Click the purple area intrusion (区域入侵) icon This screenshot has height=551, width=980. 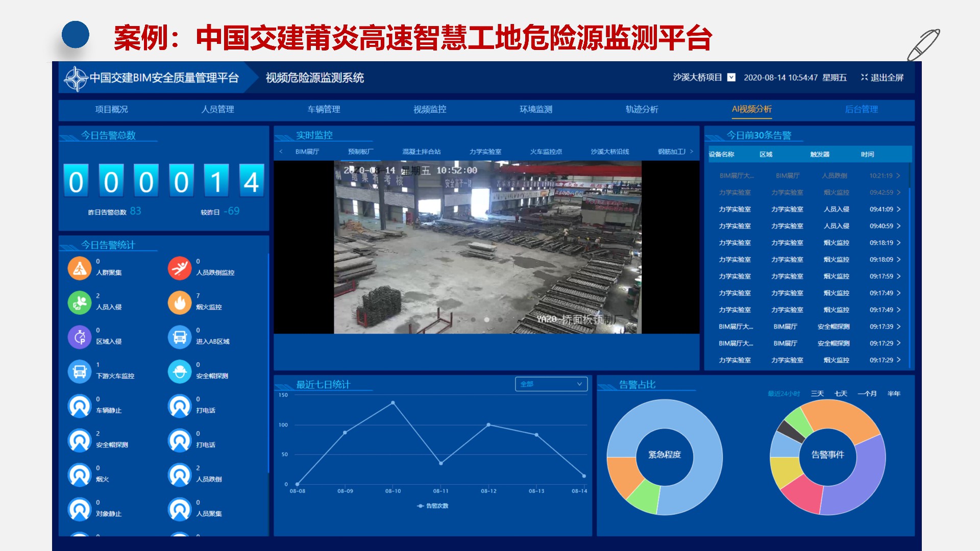click(x=80, y=337)
